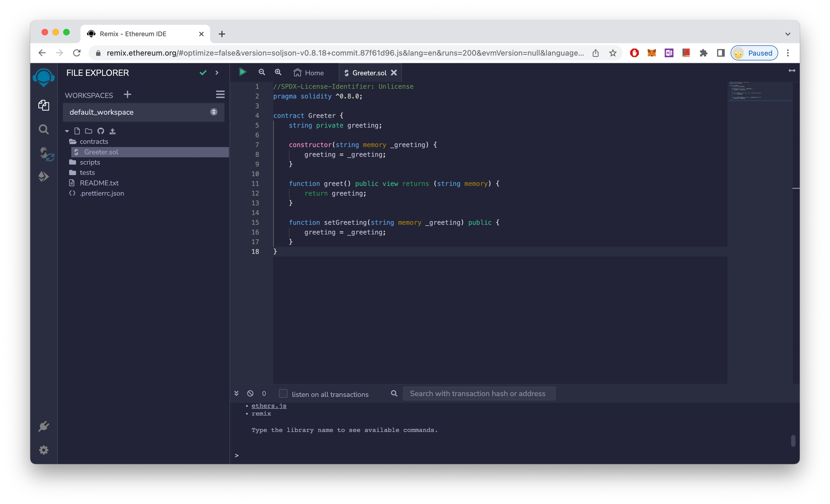Viewport: 830px width, 504px height.
Task: Toggle the terminal panel collapse arrows
Action: [236, 393]
